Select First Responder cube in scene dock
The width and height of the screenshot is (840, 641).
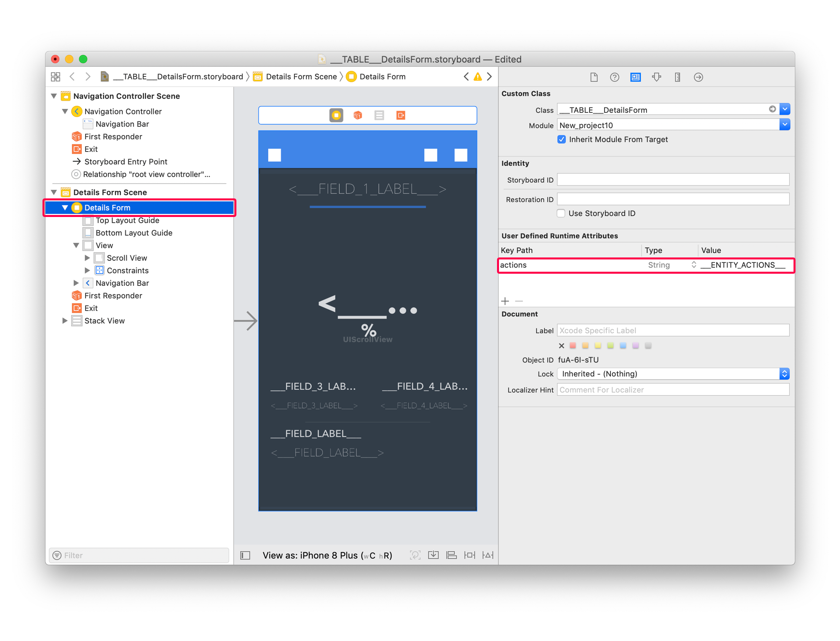[x=357, y=115]
